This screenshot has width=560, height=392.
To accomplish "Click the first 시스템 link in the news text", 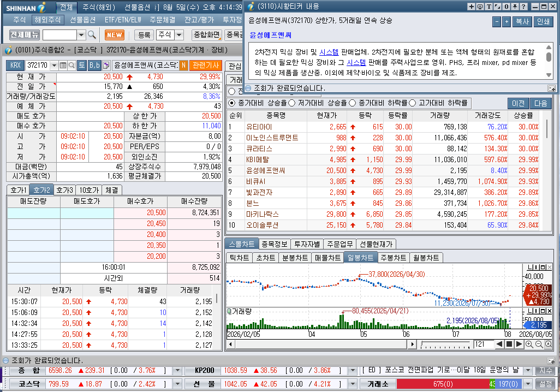I will coord(329,52).
